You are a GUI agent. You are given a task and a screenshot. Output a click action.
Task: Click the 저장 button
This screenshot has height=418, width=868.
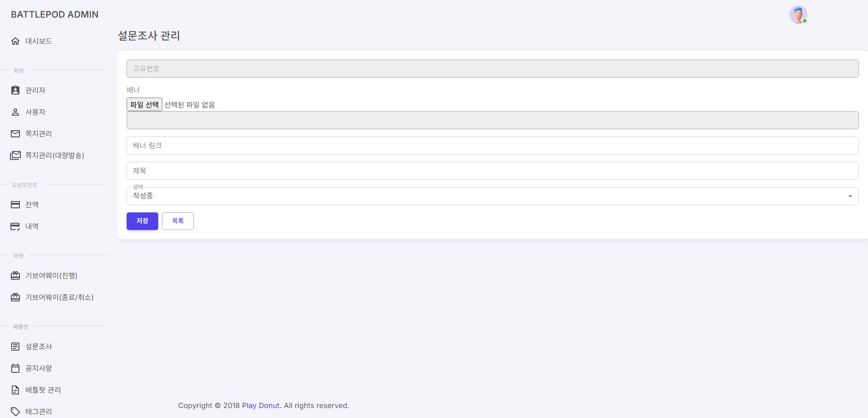(142, 221)
